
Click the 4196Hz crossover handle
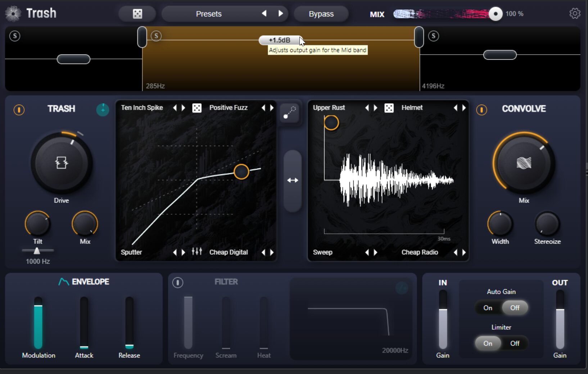(419, 37)
